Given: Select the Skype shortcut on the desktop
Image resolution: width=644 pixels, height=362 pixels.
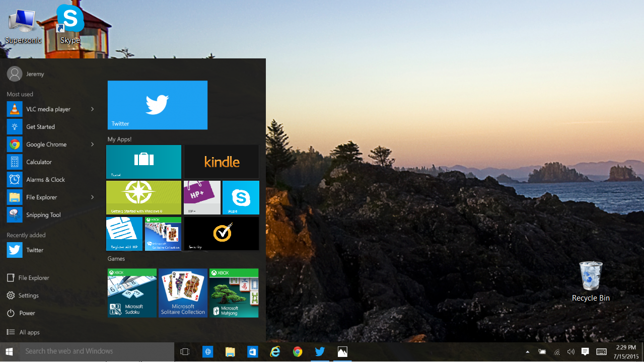Looking at the screenshot, I should [70, 24].
